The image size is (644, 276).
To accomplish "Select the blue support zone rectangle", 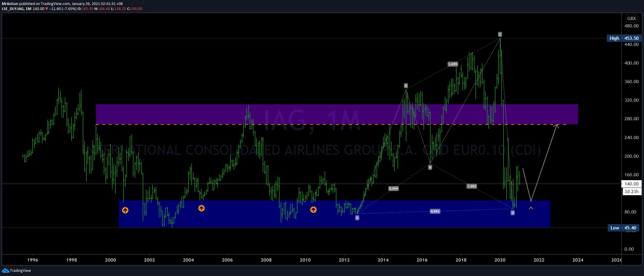I will (x=335, y=214).
